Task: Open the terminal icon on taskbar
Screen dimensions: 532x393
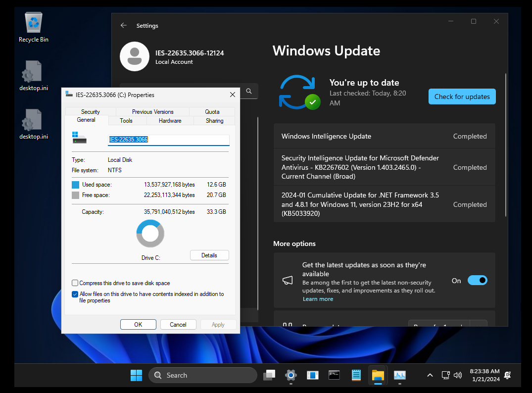Action: pyautogui.click(x=334, y=375)
